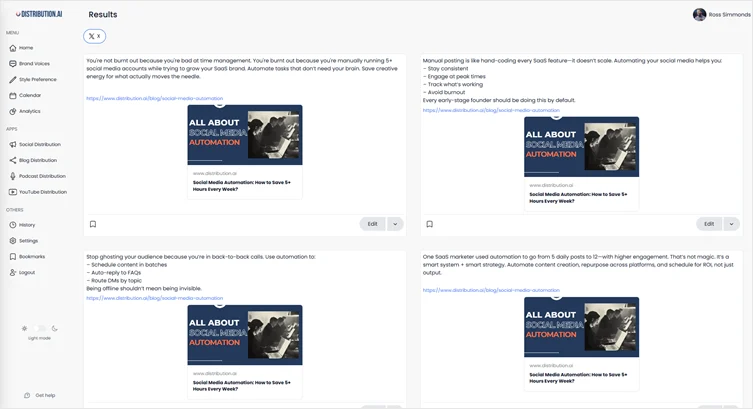Open Social Distribution menu item
Screen dimensions: 753x409
pyautogui.click(x=39, y=144)
